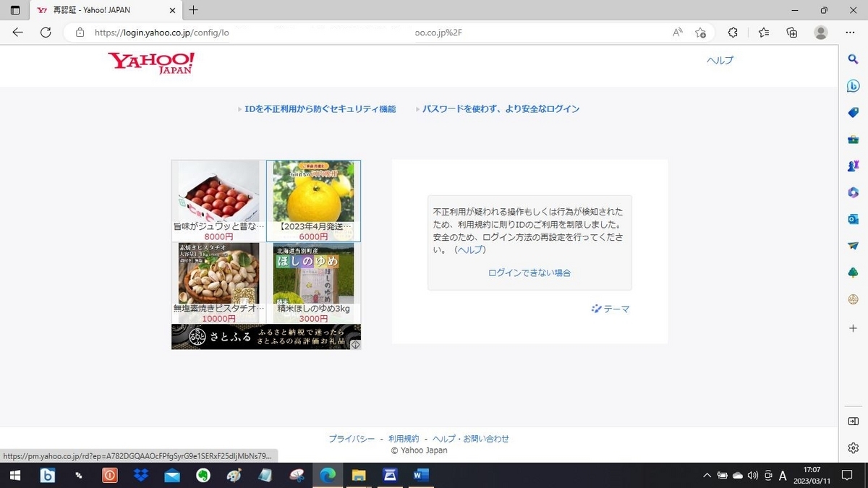Open the Games chess-piece icon in sidebar
Viewport: 868px width, 488px height.
tap(853, 166)
